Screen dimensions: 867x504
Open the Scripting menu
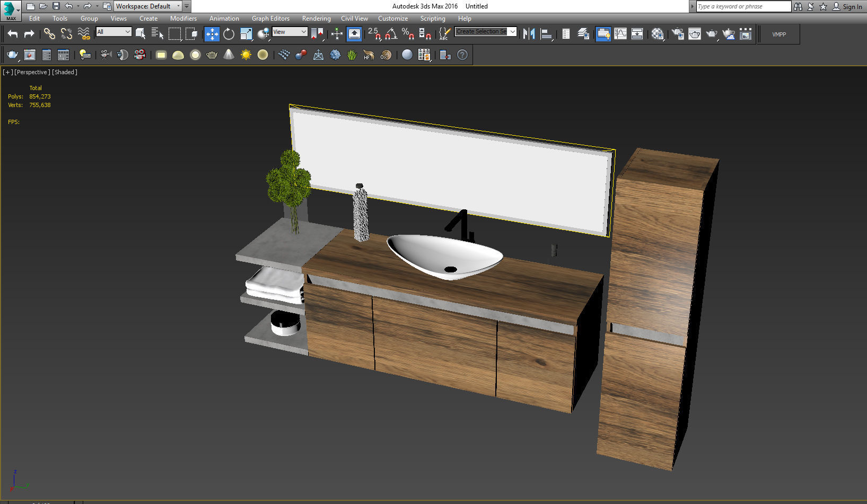click(433, 19)
